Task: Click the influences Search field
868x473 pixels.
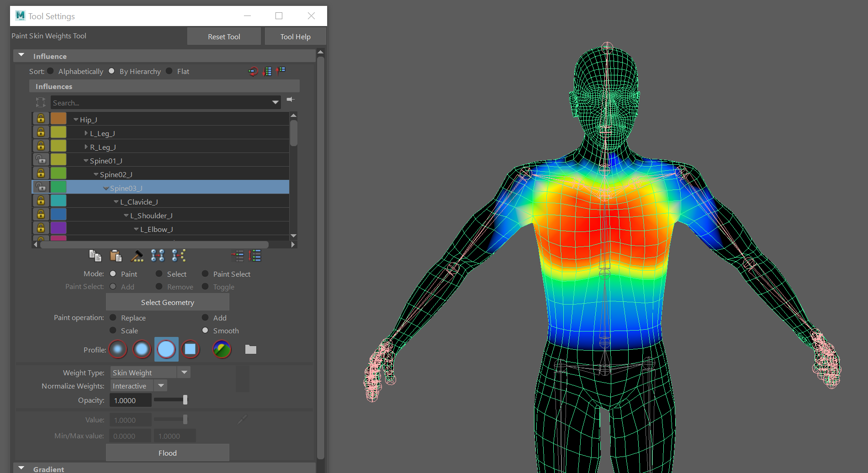Action: pos(160,103)
